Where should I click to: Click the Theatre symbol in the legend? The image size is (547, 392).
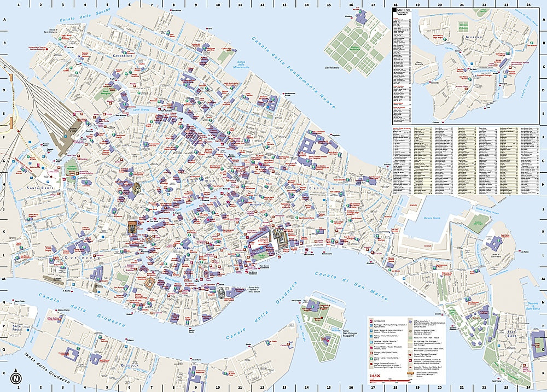[372, 349]
